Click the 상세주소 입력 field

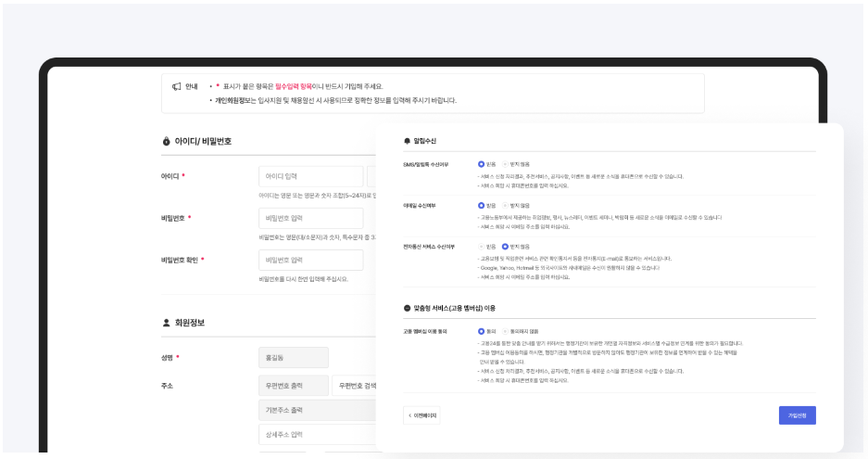click(317, 435)
